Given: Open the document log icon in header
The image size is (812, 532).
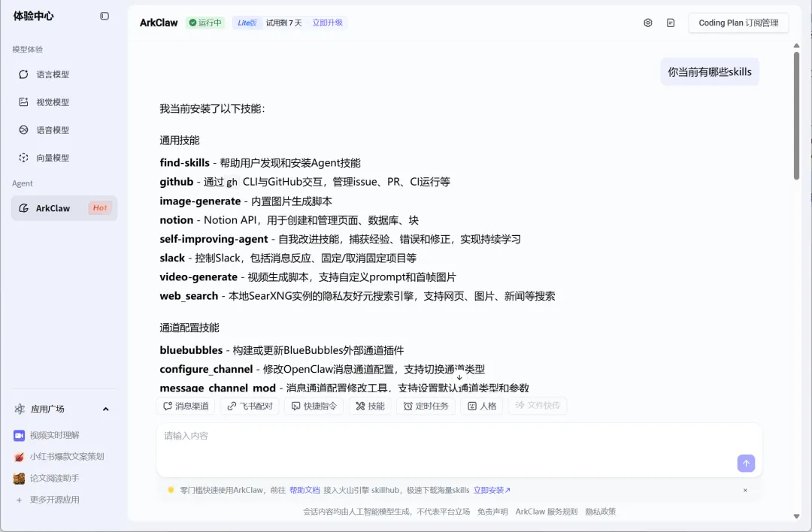Looking at the screenshot, I should pos(671,23).
